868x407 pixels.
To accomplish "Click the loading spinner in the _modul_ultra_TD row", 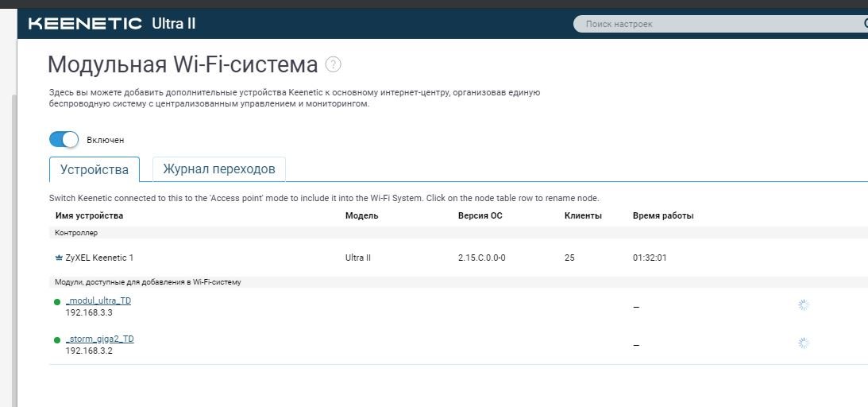I will [x=804, y=305].
